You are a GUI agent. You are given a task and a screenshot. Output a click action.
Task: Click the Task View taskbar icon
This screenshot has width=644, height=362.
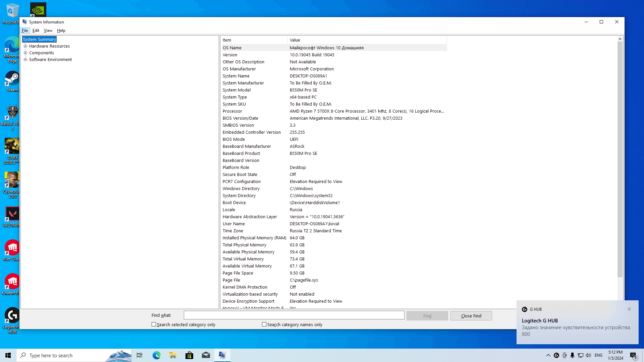tap(140, 355)
